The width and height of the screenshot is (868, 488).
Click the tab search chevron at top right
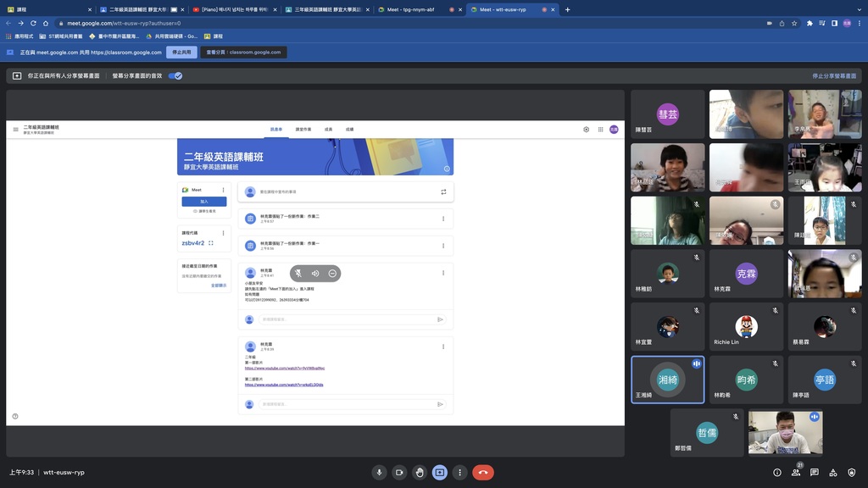point(859,9)
